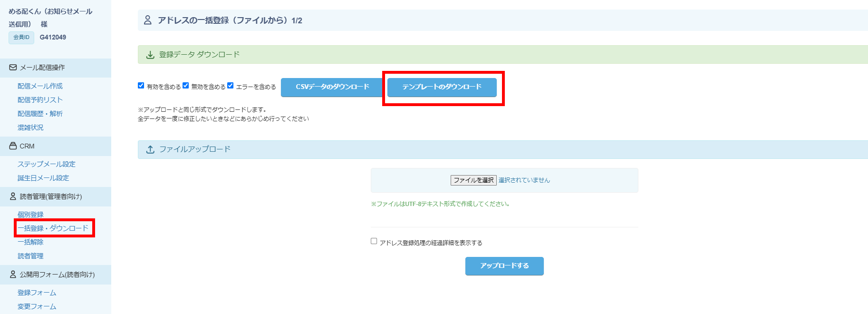Click the ファイルアップロード section heading
The image size is (868, 314).
pos(195,149)
